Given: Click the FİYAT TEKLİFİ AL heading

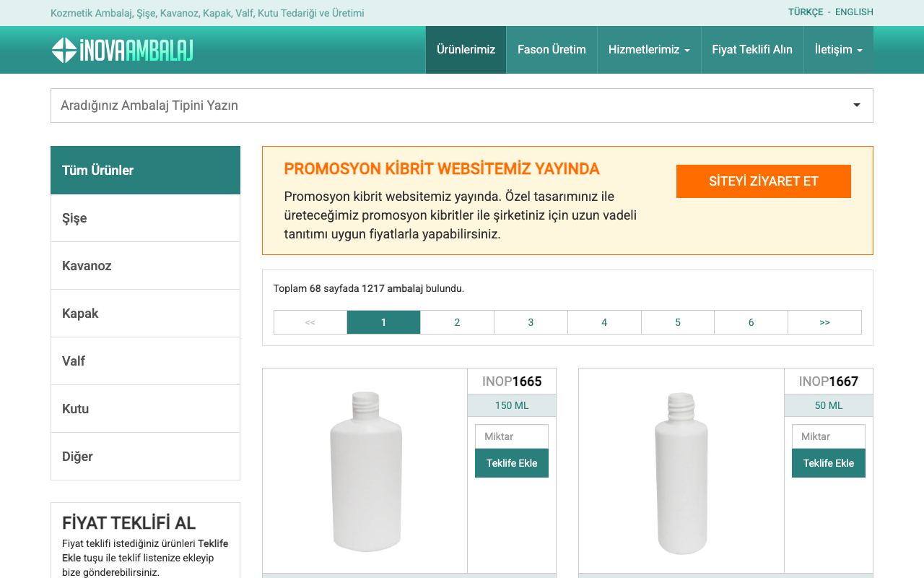Looking at the screenshot, I should (128, 523).
